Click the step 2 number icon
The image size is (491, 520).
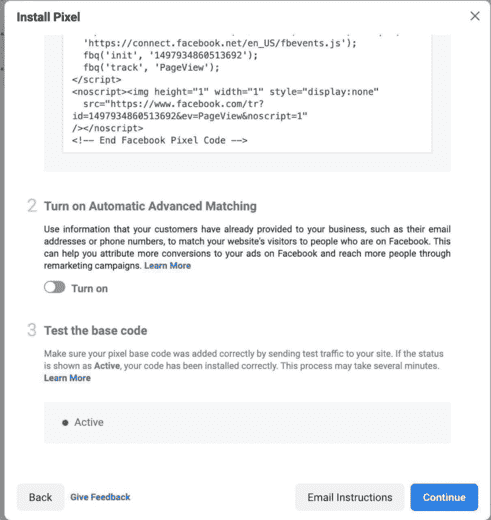(32, 206)
